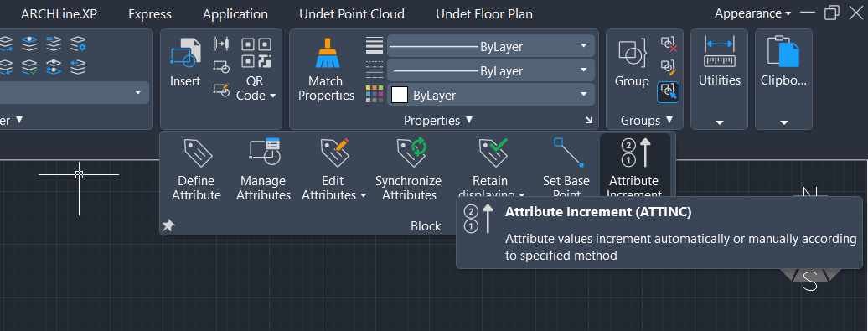The height and width of the screenshot is (331, 868).
Task: Click the Block panel title
Action: point(426,225)
